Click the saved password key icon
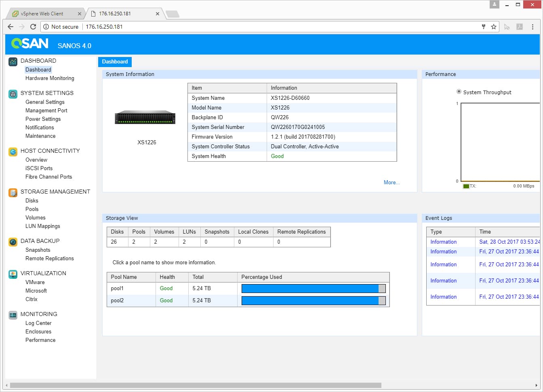The width and height of the screenshot is (543, 392). [484, 27]
